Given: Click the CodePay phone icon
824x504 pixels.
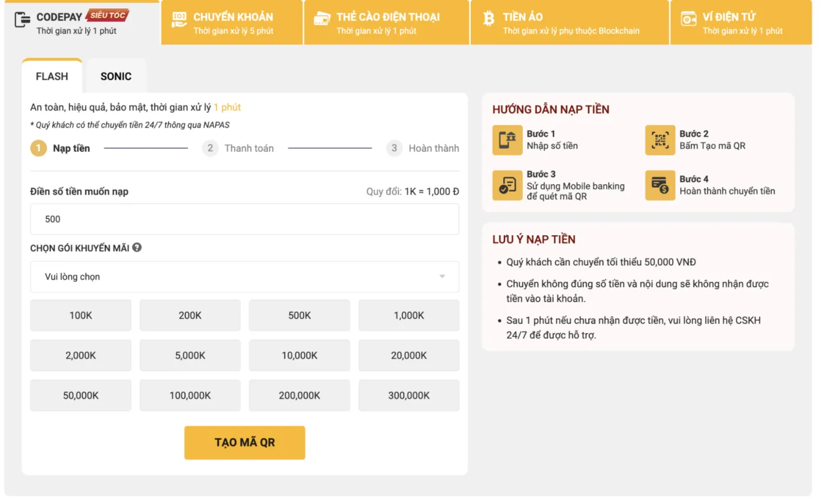Looking at the screenshot, I should (x=22, y=20).
